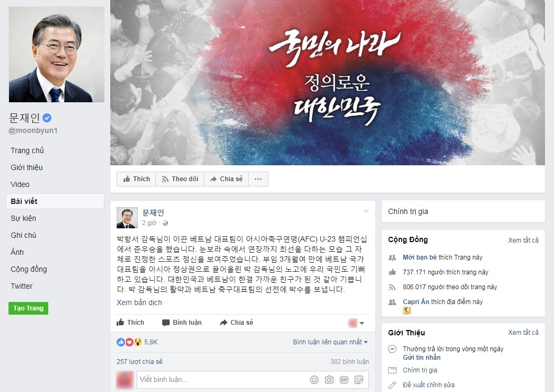Open the page profile picture

(57, 55)
